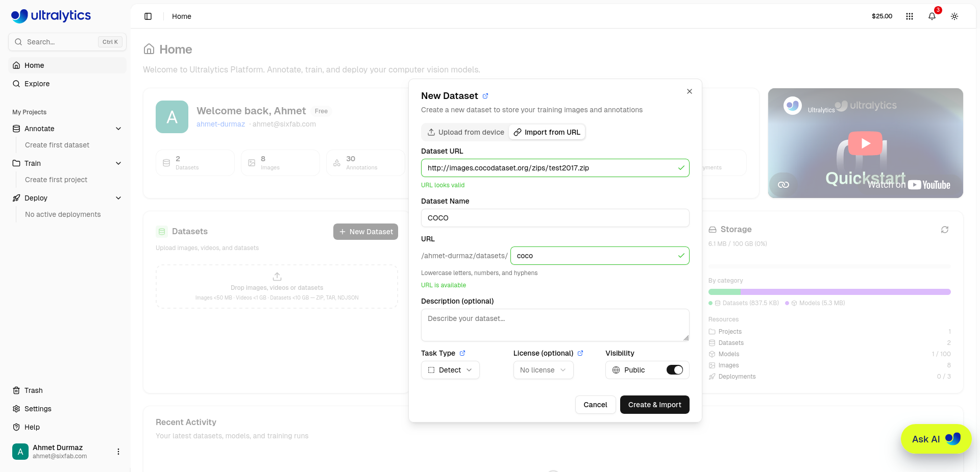Open Trash in sidebar
The height and width of the screenshot is (472, 980).
coord(67,390)
